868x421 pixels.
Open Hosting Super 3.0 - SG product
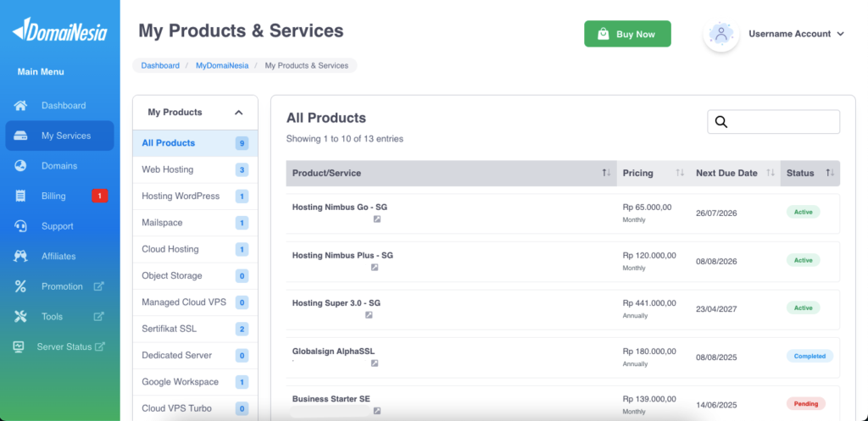337,303
